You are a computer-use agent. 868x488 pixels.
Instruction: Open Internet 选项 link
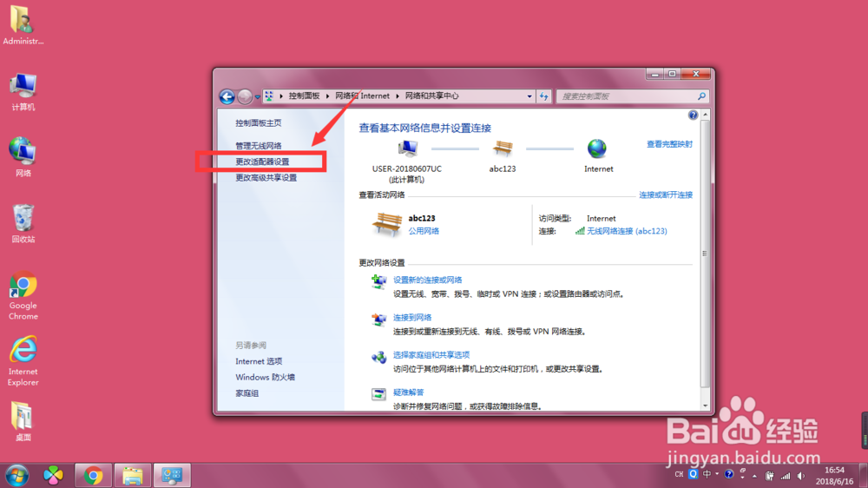pos(259,361)
